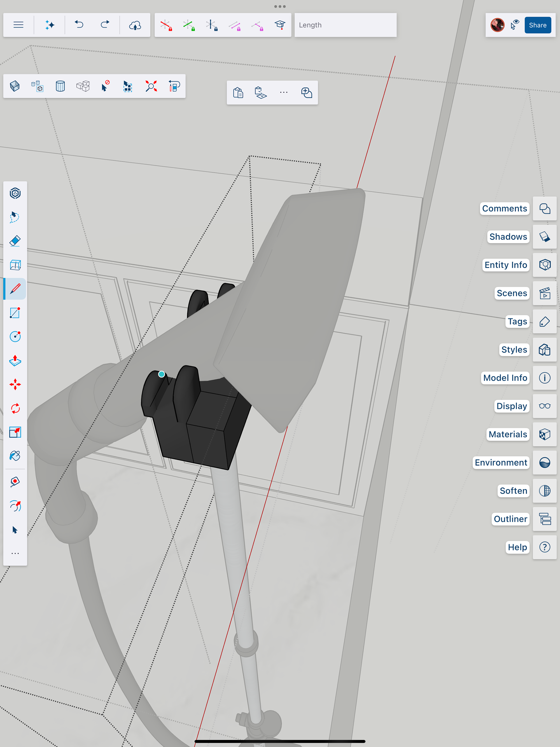This screenshot has height=747, width=560.
Task: Open the Materials panel
Action: tap(545, 434)
